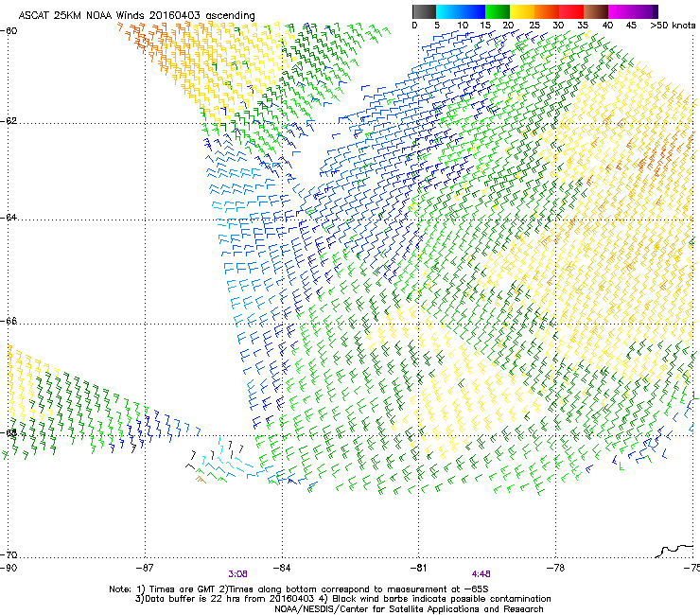Click the brown 35-40 knots legend segment
Image resolution: width=700 pixels, height=615 pixels.
(x=596, y=11)
